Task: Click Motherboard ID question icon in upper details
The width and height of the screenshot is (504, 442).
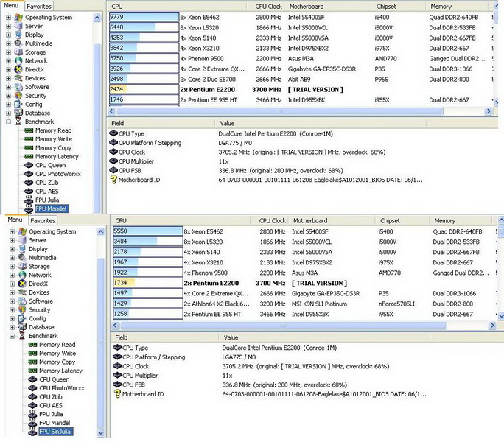Action: click(x=113, y=180)
